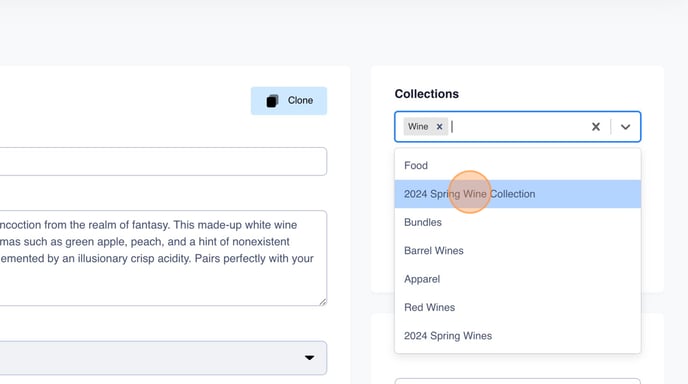This screenshot has height=384, width=688.
Task: Open the gray dropdown with the black caret
Action: (x=163, y=358)
